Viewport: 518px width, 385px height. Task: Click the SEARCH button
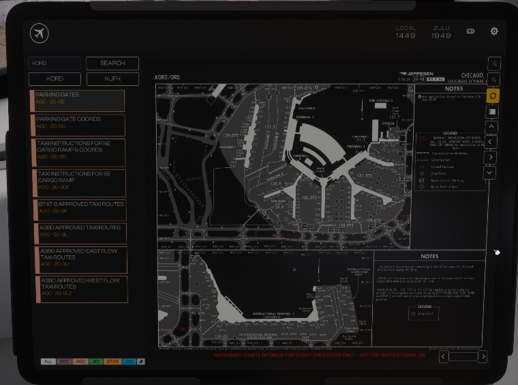point(112,63)
